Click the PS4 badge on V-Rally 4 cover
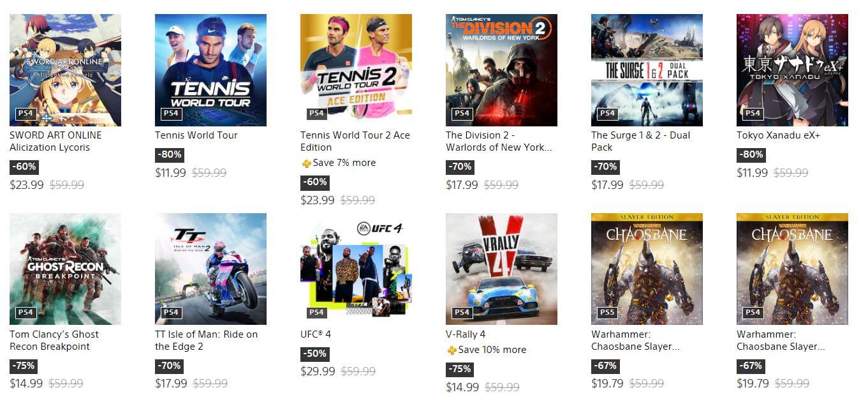868x404 pixels. pyautogui.click(x=462, y=313)
